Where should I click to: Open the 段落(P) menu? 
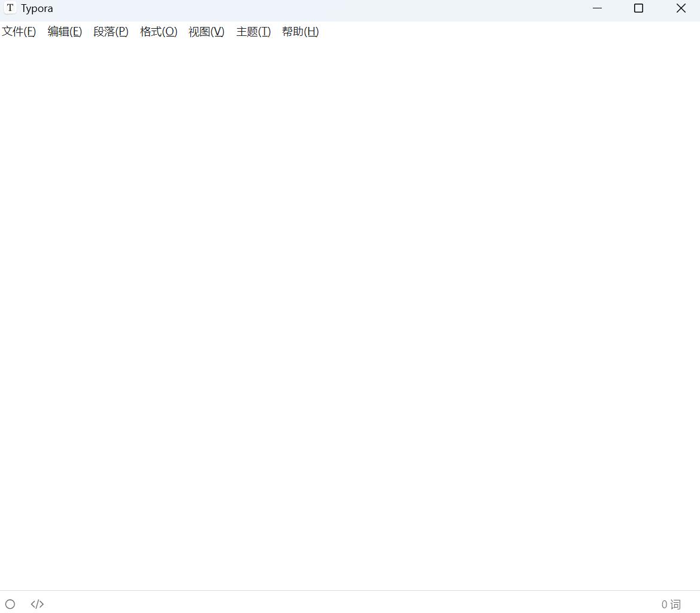(x=110, y=32)
